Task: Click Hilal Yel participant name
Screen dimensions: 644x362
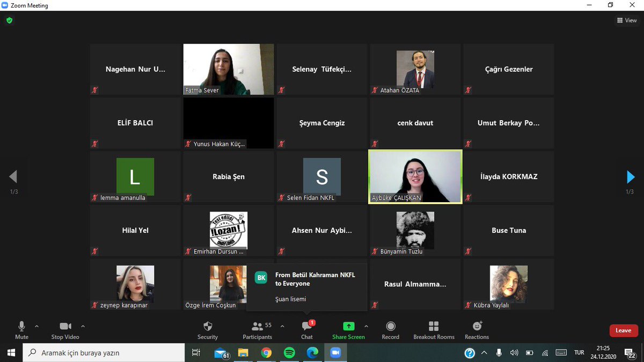Action: pyautogui.click(x=135, y=230)
